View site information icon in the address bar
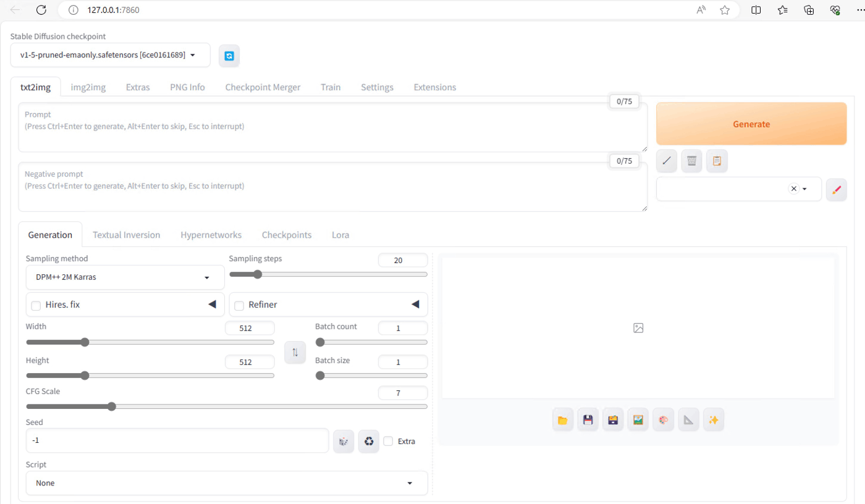The width and height of the screenshot is (865, 504). (x=74, y=10)
